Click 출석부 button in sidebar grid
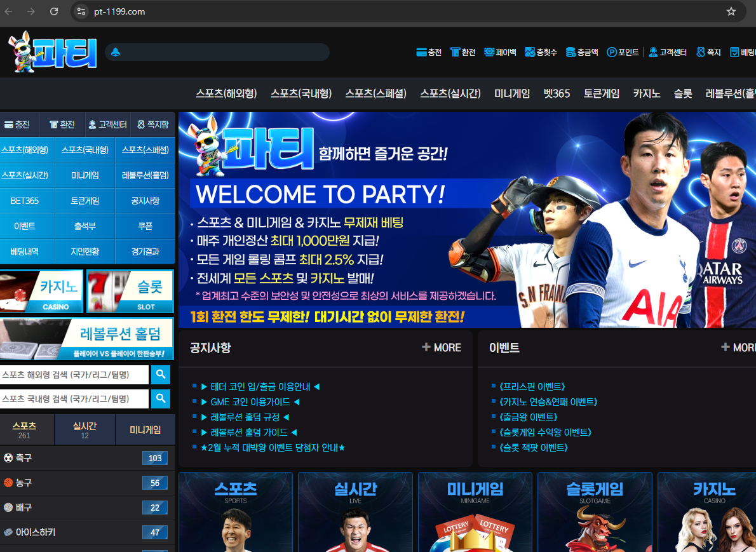This screenshot has width=756, height=552. coord(85,226)
